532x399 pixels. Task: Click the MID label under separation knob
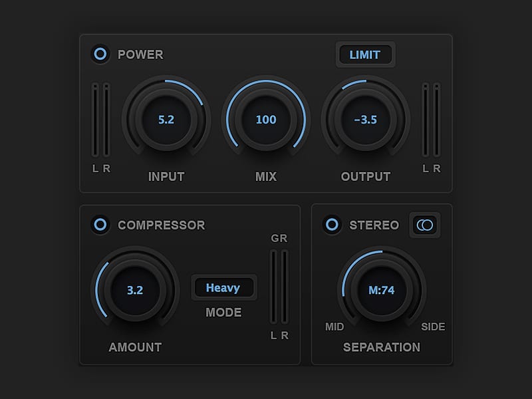(x=334, y=327)
